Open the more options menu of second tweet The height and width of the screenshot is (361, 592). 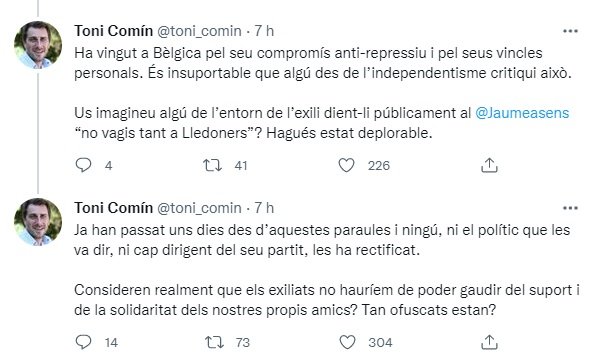[570, 208]
